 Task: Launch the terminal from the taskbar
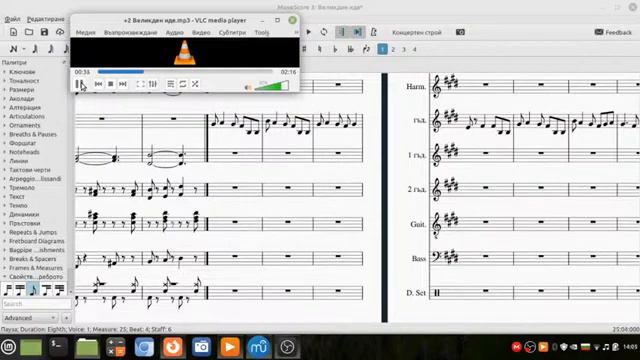click(x=58, y=347)
